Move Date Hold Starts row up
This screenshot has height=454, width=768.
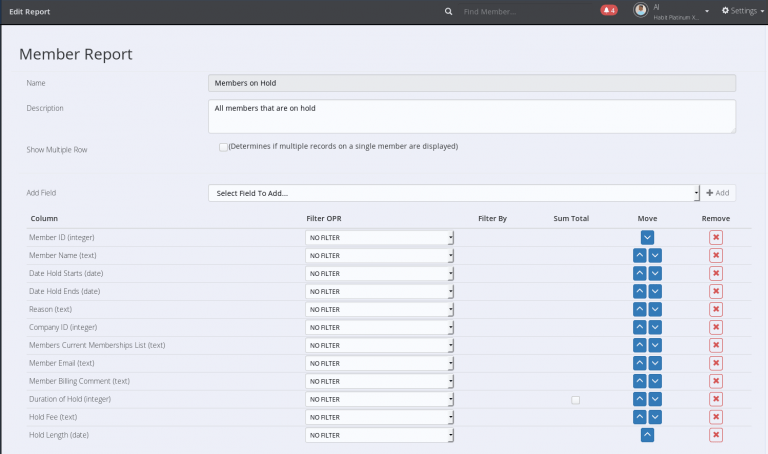[640, 273]
